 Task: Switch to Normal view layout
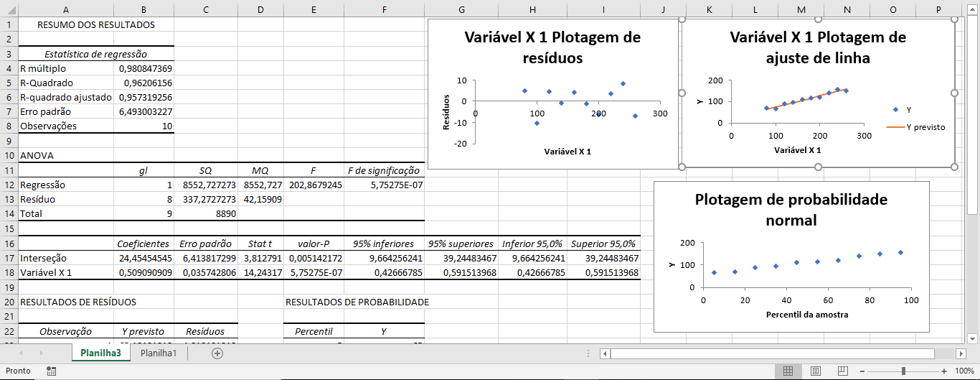(x=788, y=371)
